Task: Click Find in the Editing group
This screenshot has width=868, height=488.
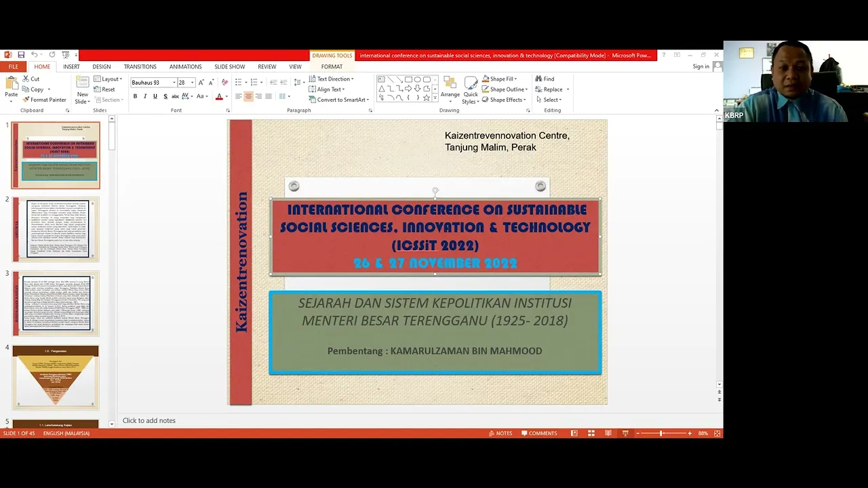Action: pos(545,79)
